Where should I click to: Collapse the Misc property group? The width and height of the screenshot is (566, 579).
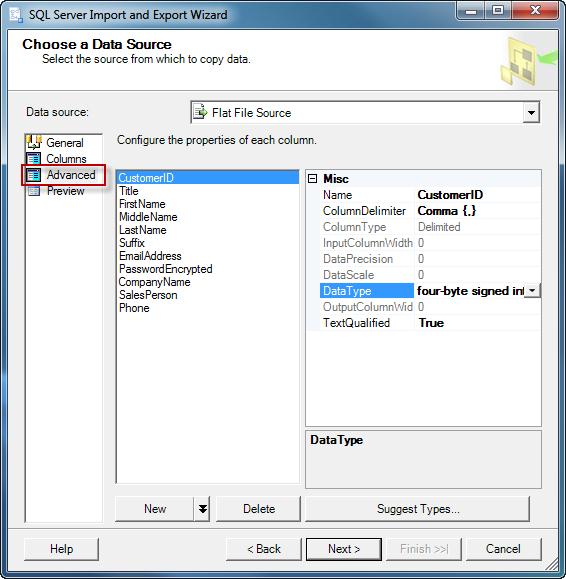(x=312, y=179)
